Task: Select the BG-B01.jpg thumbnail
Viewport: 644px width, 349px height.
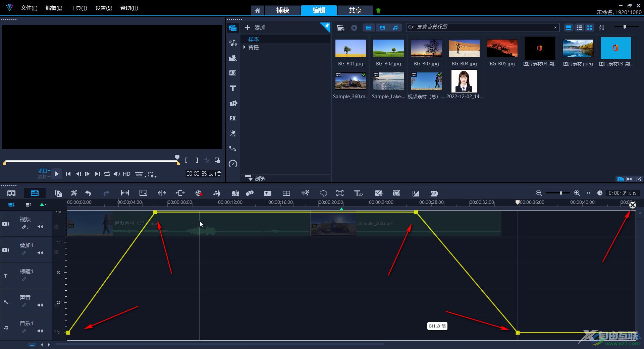Action: click(351, 48)
